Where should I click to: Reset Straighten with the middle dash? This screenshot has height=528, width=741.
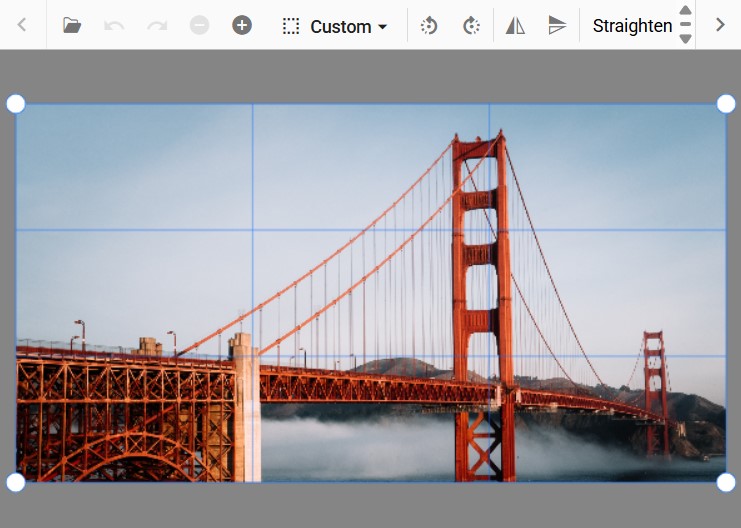(x=685, y=24)
